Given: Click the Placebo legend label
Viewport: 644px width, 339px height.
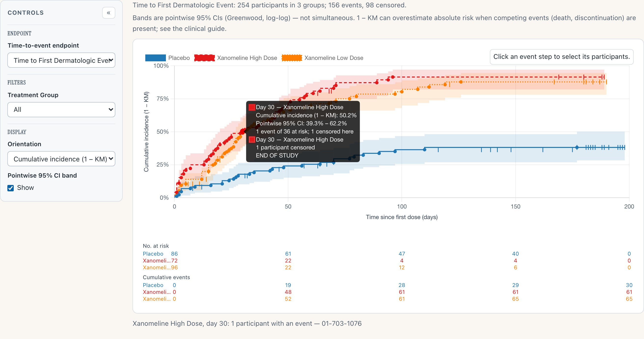Looking at the screenshot, I should click(179, 58).
